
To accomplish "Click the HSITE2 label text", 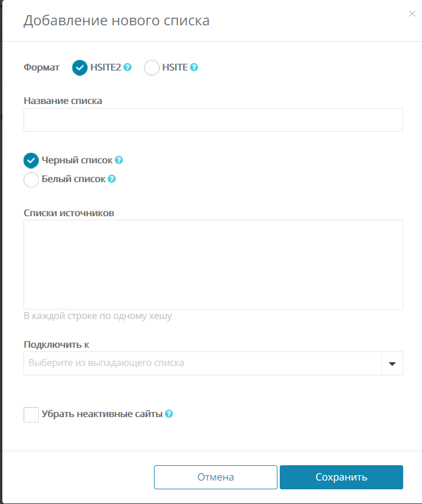I will coord(106,67).
